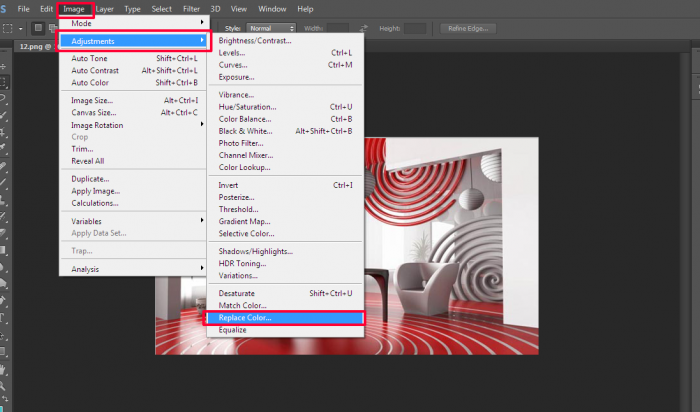Choose Invert adjustment
Image resolution: width=700 pixels, height=412 pixels.
click(x=285, y=185)
